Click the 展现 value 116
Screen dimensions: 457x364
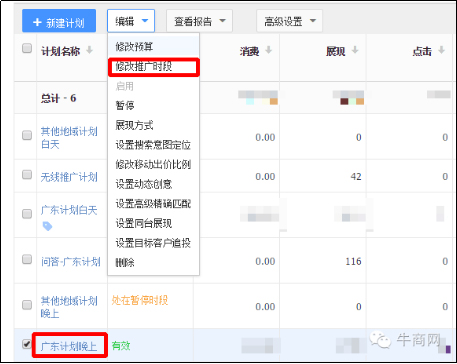pos(353,262)
